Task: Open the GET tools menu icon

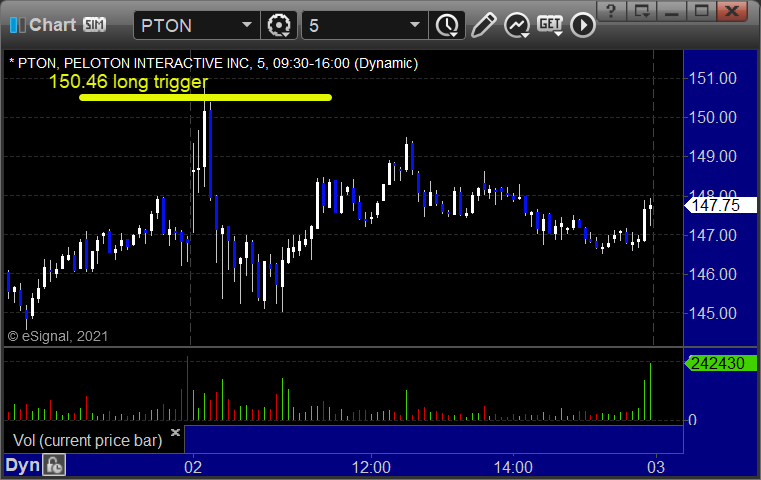Action: tap(550, 25)
